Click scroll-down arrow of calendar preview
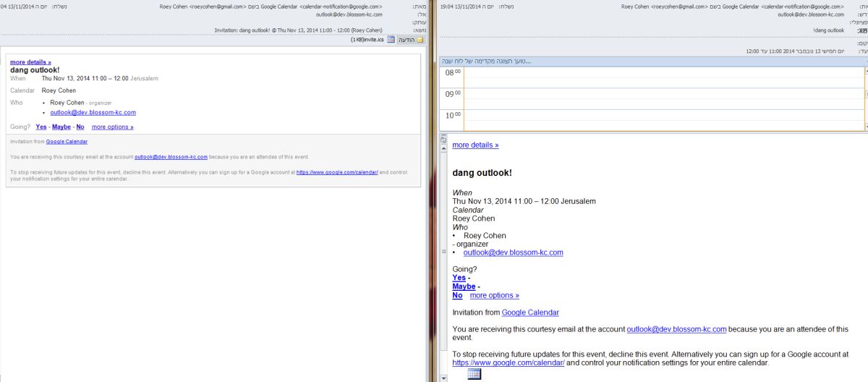 pyautogui.click(x=866, y=126)
